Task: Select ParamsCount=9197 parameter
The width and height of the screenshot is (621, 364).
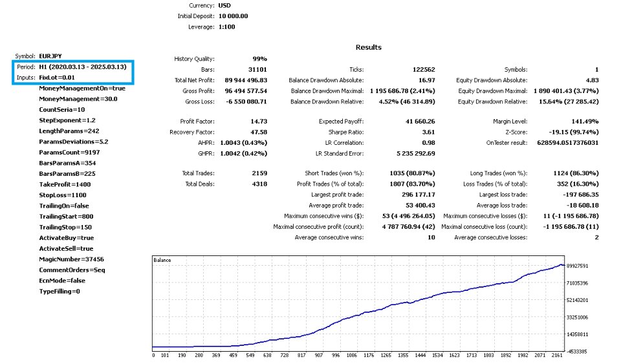Action: coord(69,153)
